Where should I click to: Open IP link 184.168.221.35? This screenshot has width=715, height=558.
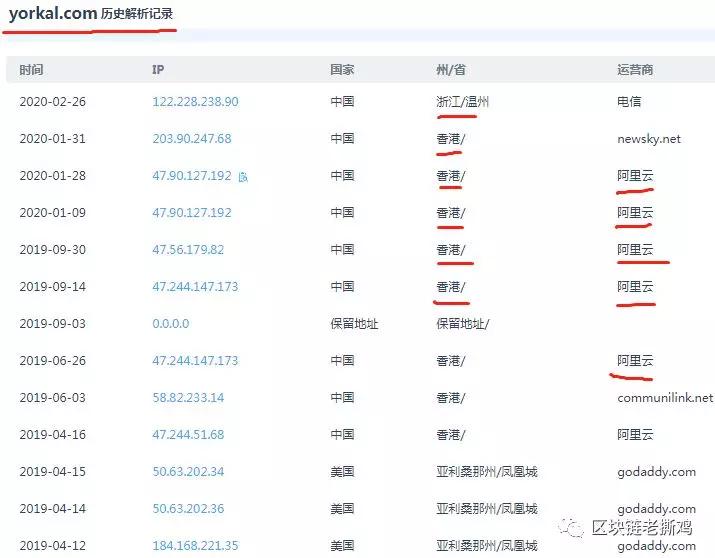tap(195, 545)
